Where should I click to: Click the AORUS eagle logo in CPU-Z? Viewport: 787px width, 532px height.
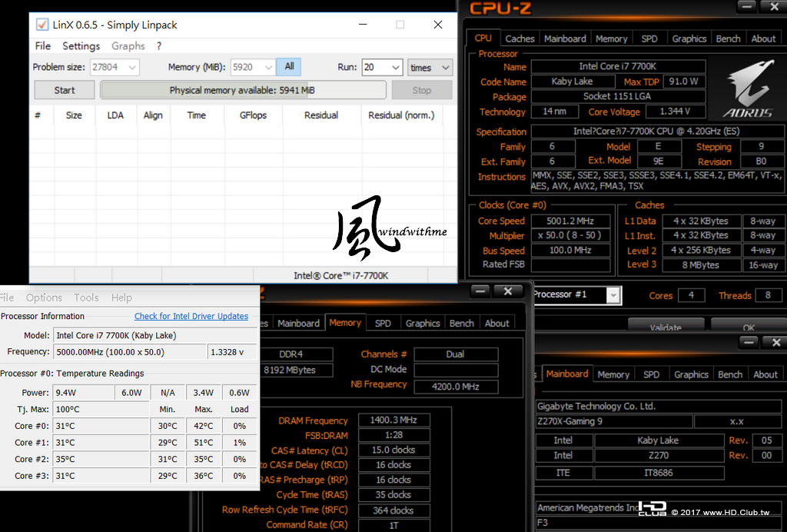point(748,89)
